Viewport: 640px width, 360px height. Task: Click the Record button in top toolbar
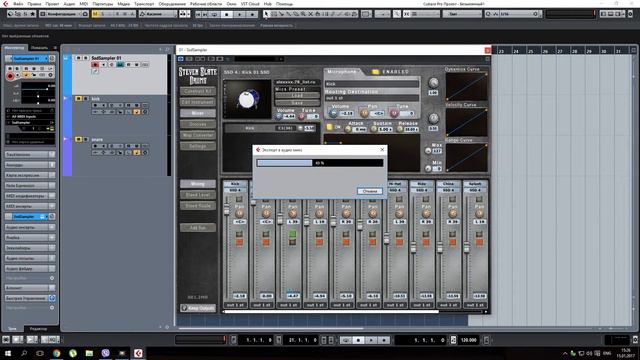[x=252, y=14]
